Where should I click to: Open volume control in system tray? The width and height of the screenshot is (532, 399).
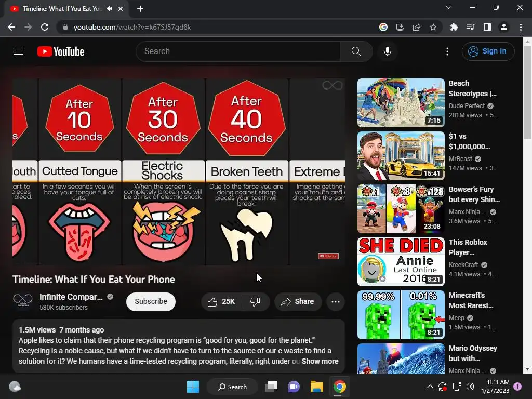pyautogui.click(x=470, y=387)
